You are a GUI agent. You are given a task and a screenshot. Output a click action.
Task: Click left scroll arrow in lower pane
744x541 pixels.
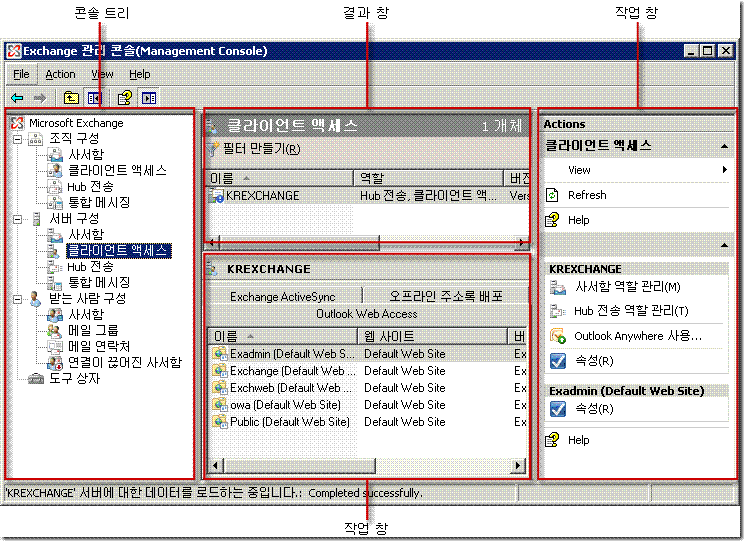[x=216, y=466]
